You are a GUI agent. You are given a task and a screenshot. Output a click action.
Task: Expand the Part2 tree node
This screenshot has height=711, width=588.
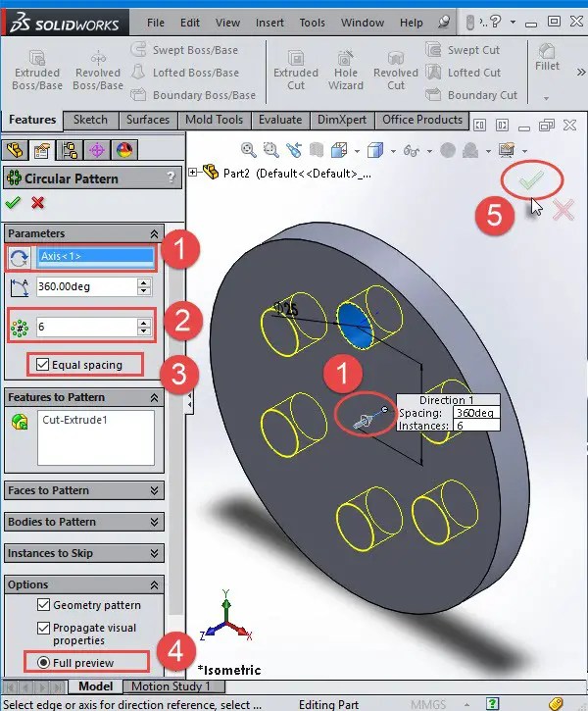(x=192, y=173)
